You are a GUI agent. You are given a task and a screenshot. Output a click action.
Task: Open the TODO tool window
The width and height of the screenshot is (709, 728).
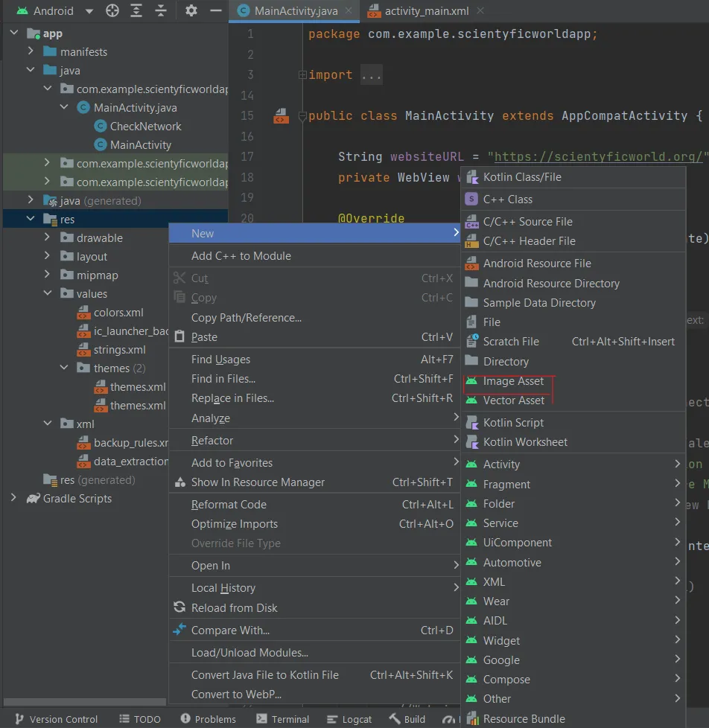point(140,719)
